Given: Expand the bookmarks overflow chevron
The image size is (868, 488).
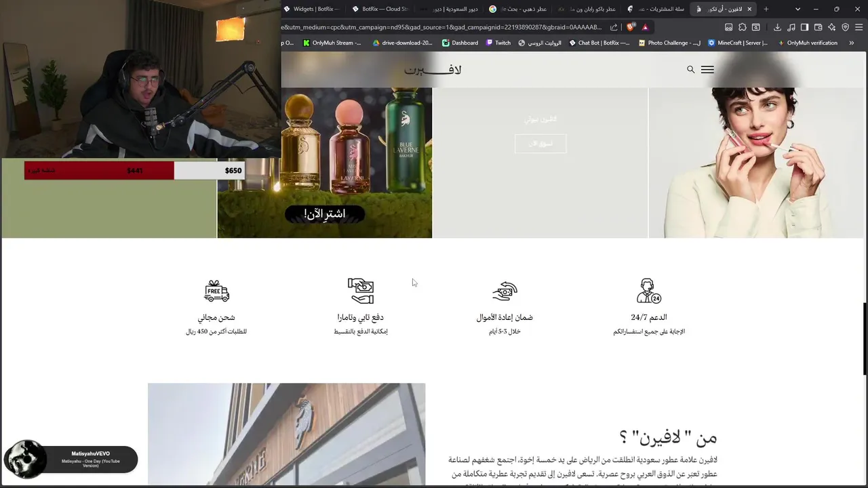Looking at the screenshot, I should (x=852, y=43).
